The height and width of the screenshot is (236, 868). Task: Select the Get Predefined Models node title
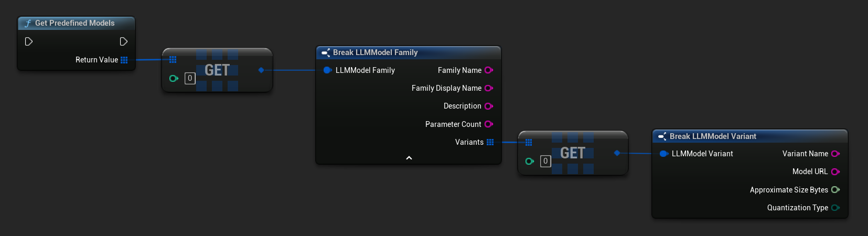(74, 23)
